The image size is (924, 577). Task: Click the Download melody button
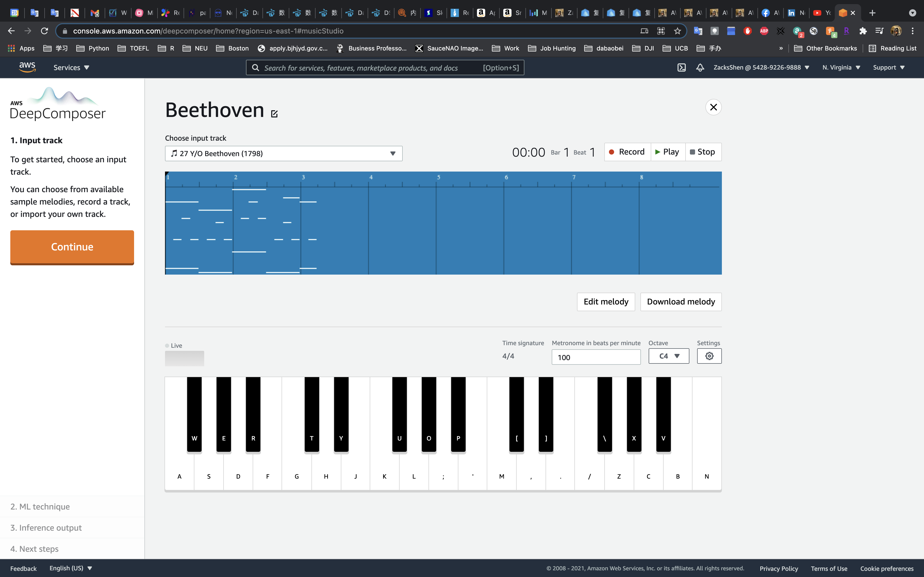(x=680, y=302)
